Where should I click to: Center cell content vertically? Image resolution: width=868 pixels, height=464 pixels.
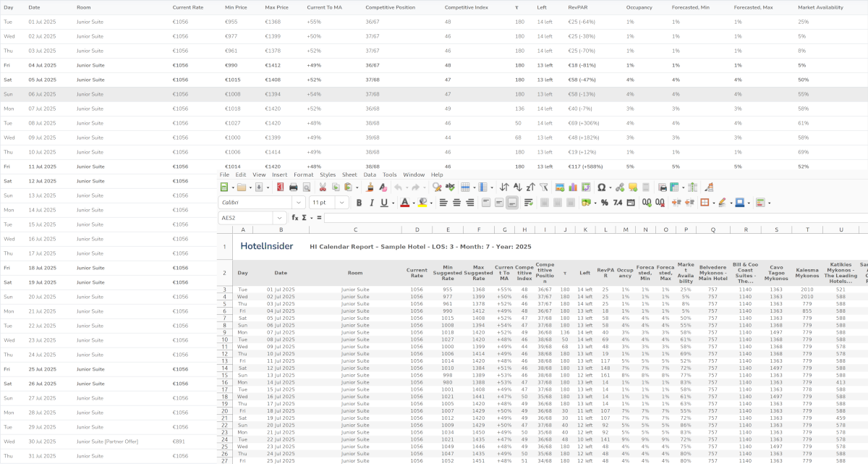(x=499, y=203)
